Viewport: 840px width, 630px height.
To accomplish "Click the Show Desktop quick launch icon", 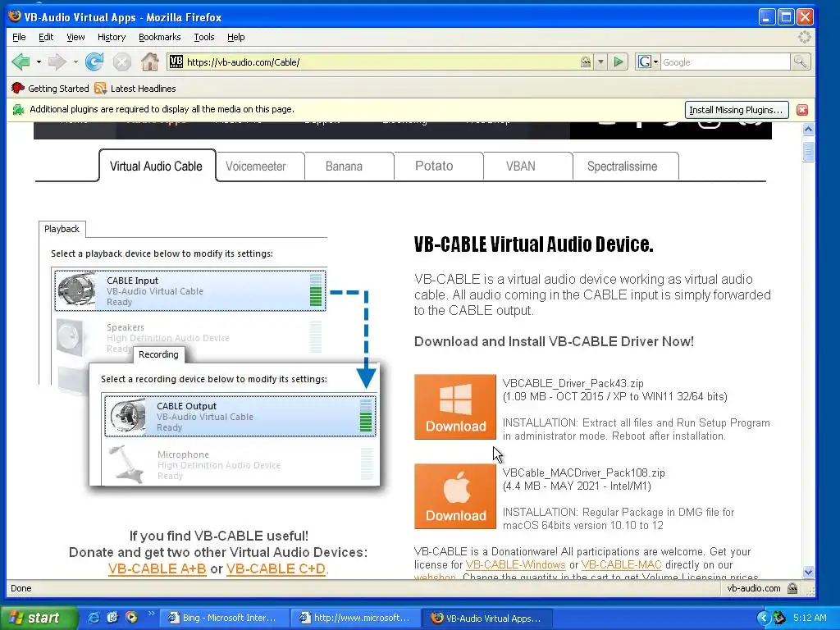I will point(112,618).
